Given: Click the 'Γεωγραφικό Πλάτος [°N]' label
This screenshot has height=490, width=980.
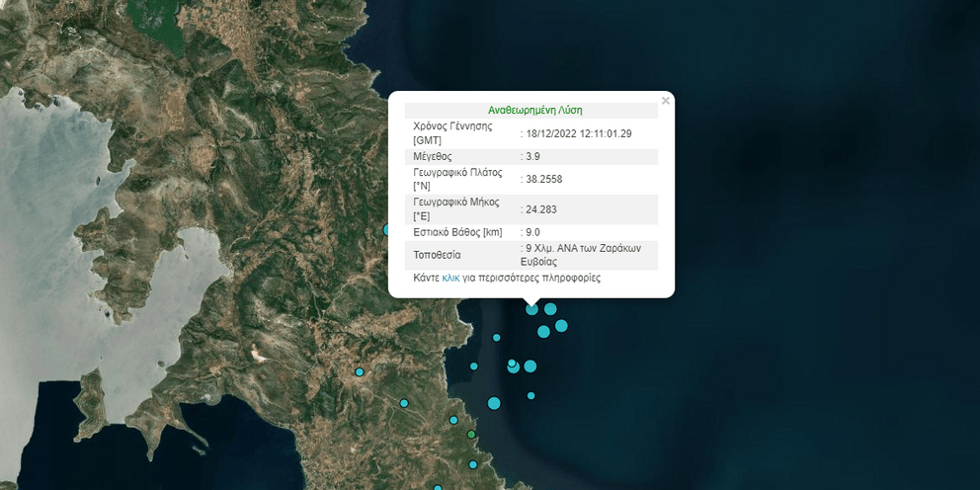Looking at the screenshot, I should (458, 180).
